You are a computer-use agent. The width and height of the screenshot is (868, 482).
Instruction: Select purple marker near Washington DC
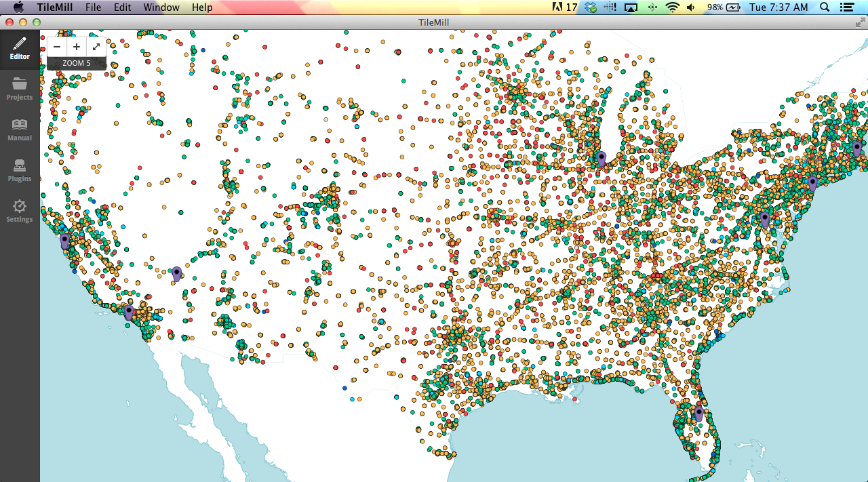[765, 219]
